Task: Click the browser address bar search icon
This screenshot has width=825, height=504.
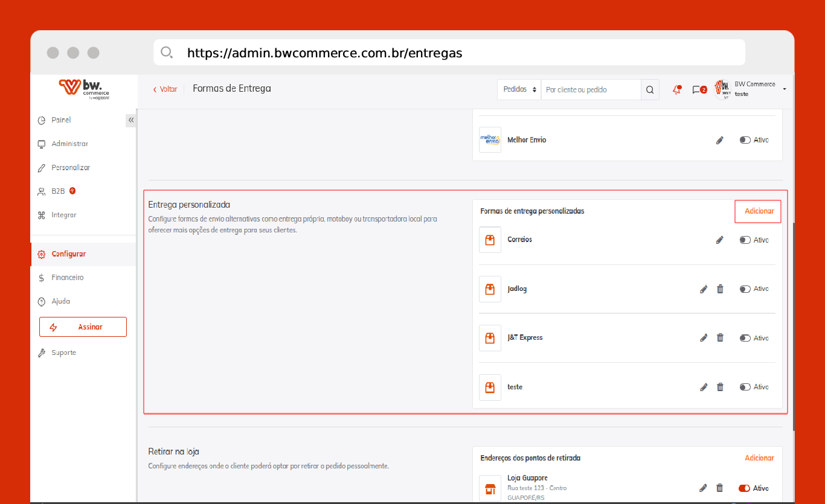Action: point(167,53)
